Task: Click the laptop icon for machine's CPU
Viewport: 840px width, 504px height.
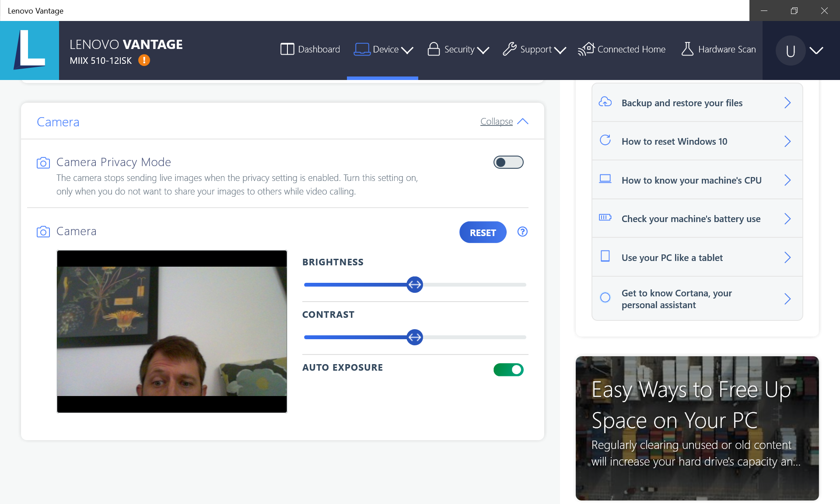Action: [605, 179]
